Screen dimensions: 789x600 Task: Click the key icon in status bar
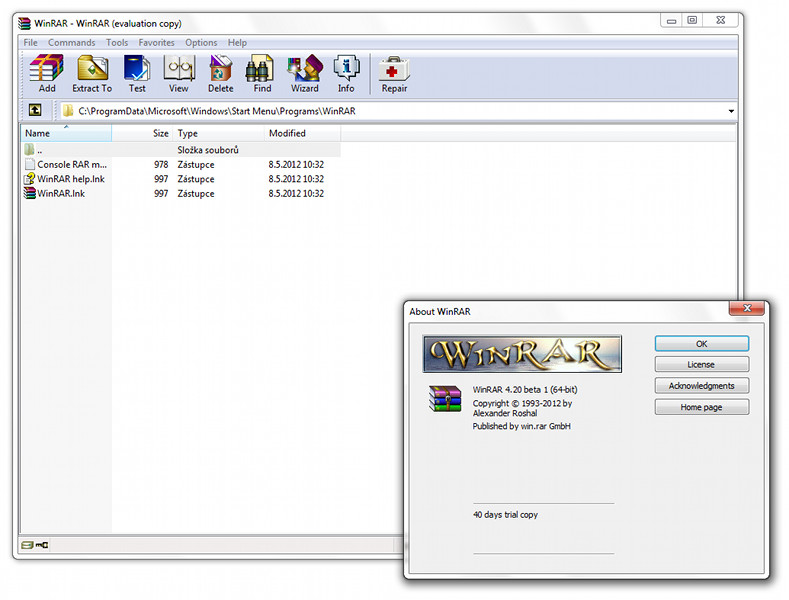click(x=42, y=545)
